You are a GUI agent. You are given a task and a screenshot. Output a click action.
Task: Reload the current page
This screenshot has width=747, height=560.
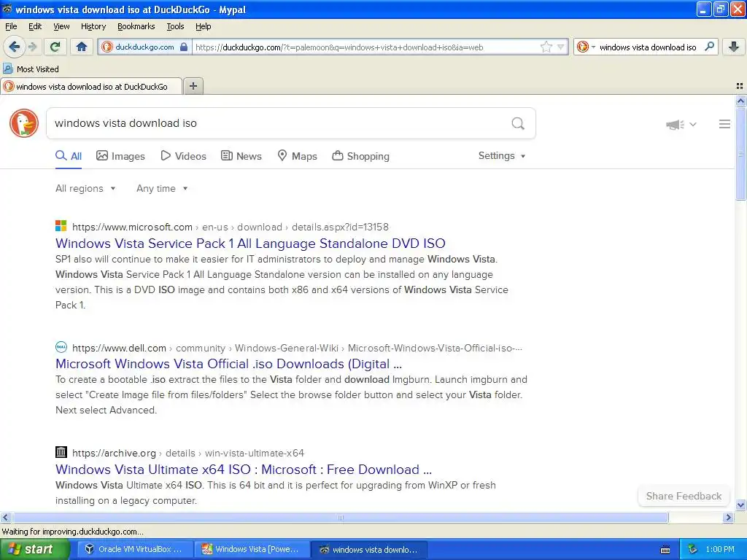pyautogui.click(x=55, y=47)
